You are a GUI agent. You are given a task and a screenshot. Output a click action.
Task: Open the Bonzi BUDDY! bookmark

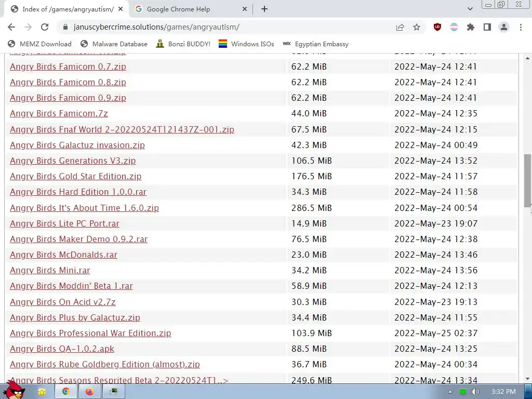183,44
